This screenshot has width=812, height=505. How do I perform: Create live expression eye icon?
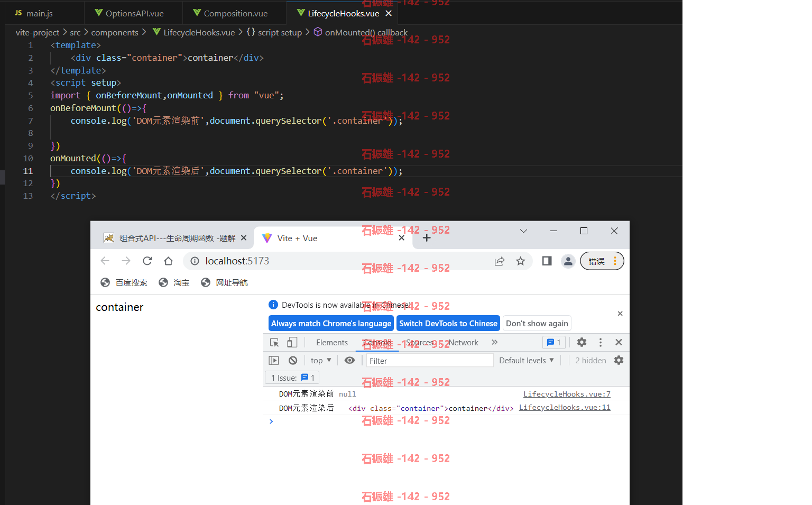click(349, 360)
